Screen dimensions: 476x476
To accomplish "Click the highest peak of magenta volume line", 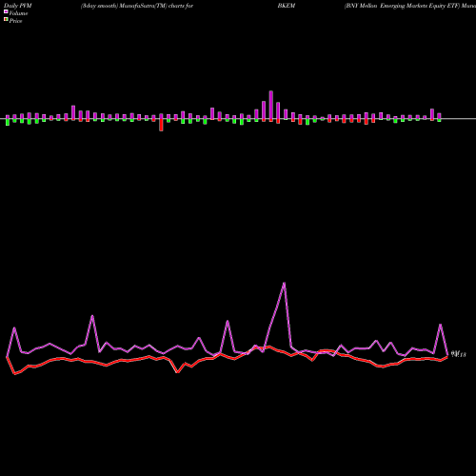I will (284, 283).
